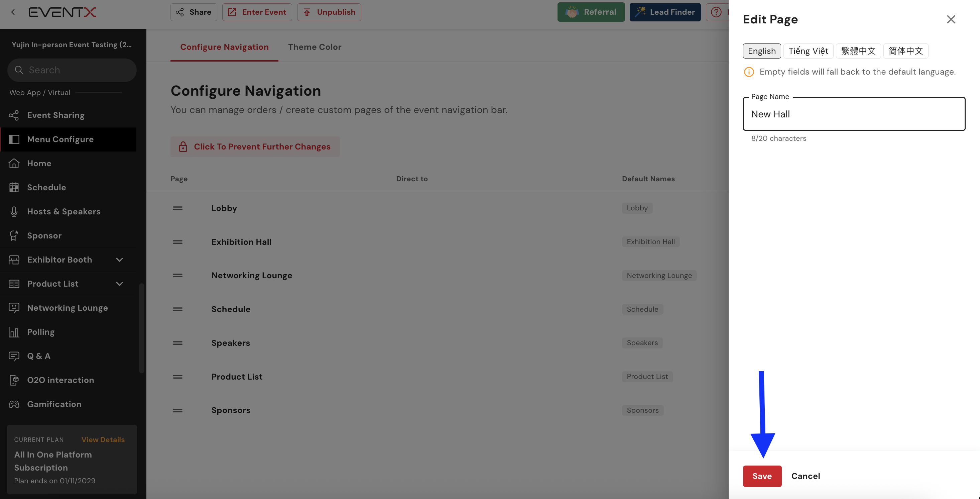Click drag handle icon for Lobby row

coord(178,208)
